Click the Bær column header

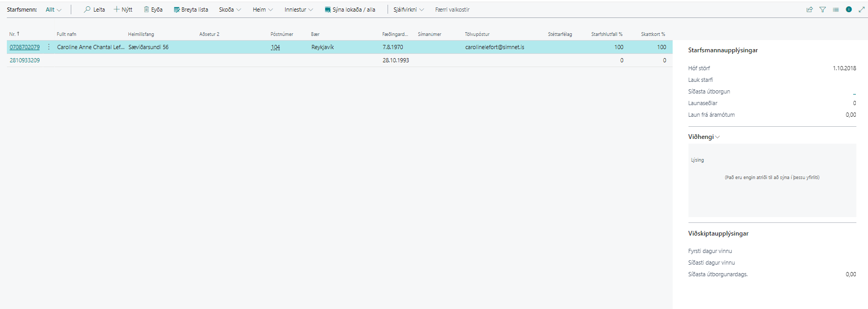(315, 34)
